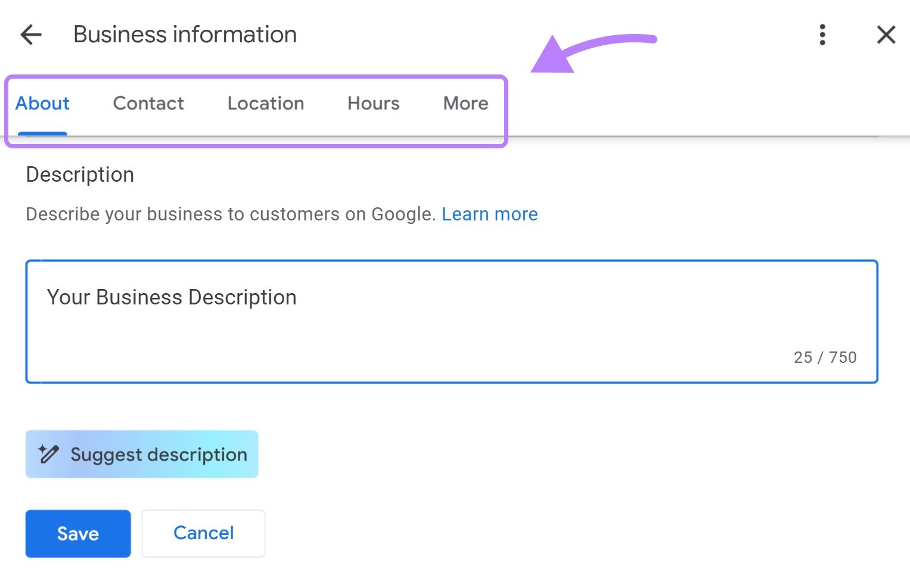
Task: Switch to the Contact tab
Action: [x=148, y=103]
